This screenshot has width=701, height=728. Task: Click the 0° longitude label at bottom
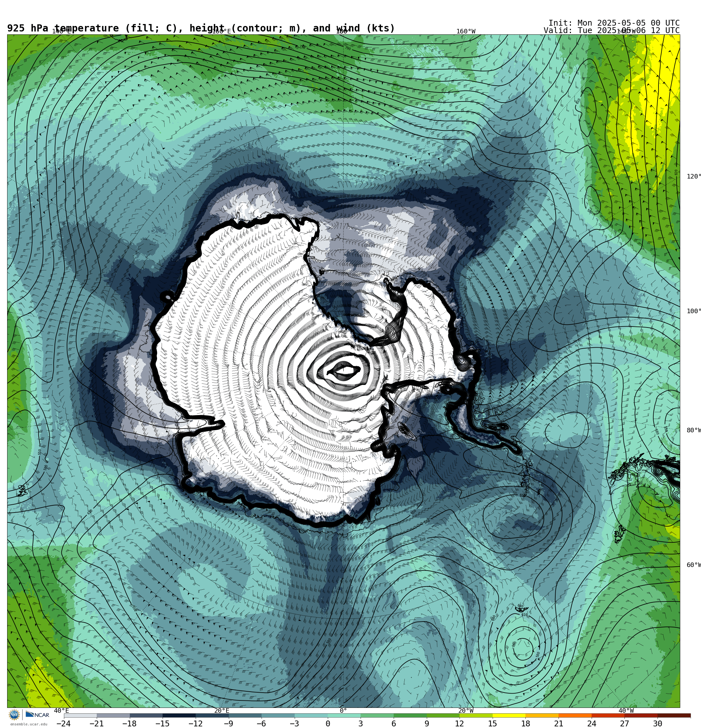click(x=343, y=710)
